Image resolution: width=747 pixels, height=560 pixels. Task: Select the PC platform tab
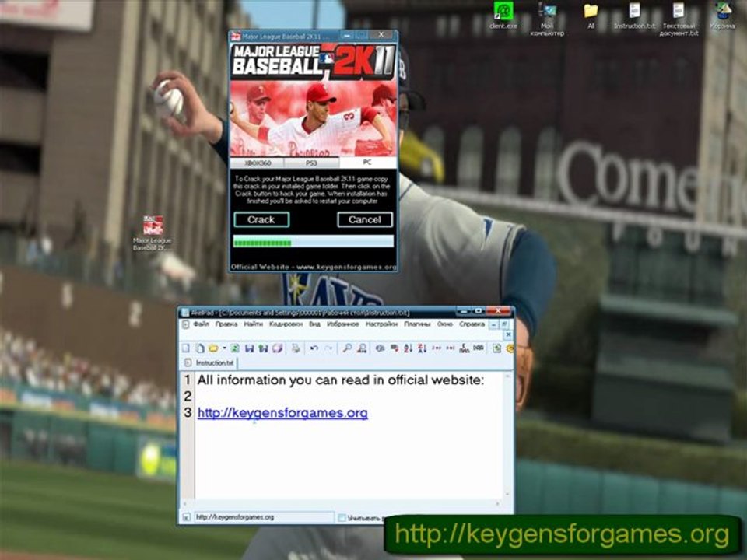tap(367, 163)
